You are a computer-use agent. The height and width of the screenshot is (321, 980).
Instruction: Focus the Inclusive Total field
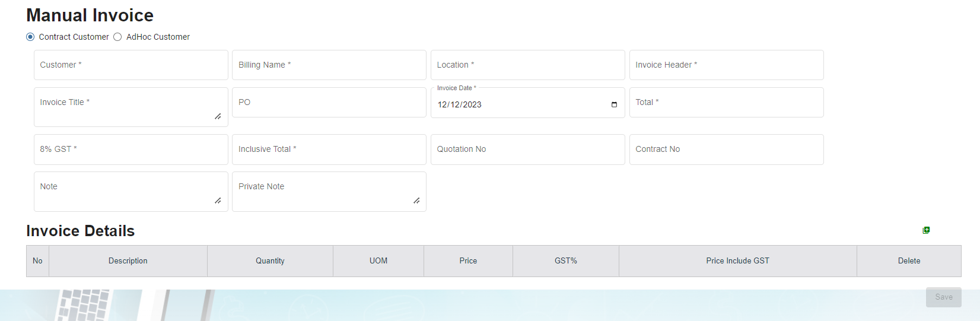[329, 150]
